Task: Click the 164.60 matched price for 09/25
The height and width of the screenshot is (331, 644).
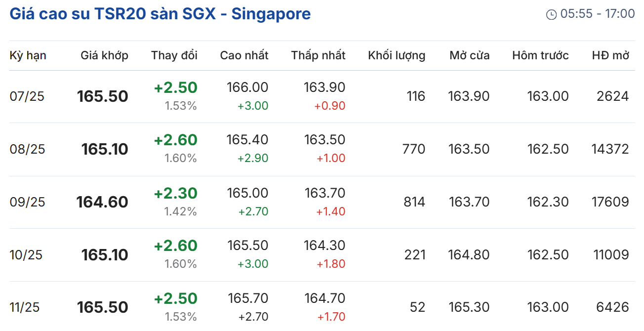Action: coord(102,202)
